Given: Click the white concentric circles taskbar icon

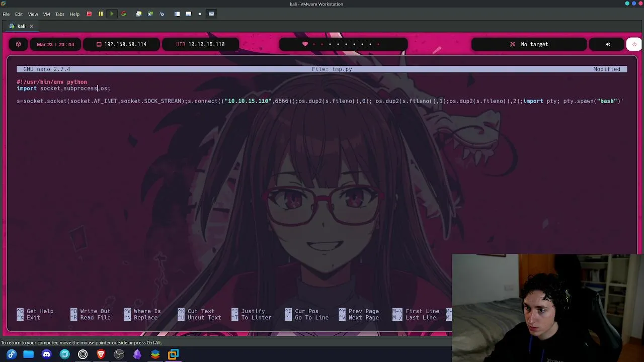Looking at the screenshot, I should pyautogui.click(x=83, y=354).
